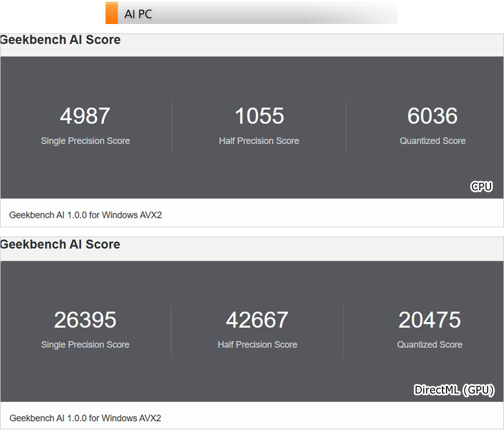Click the CPU label in first panel
The height and width of the screenshot is (431, 504).
tap(481, 187)
